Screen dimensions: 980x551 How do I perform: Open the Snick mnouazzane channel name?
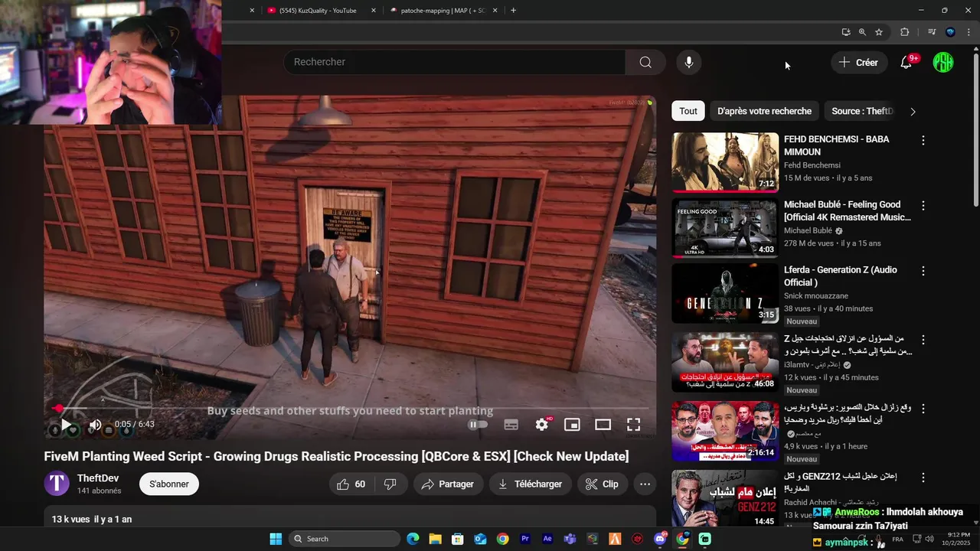pyautogui.click(x=816, y=296)
